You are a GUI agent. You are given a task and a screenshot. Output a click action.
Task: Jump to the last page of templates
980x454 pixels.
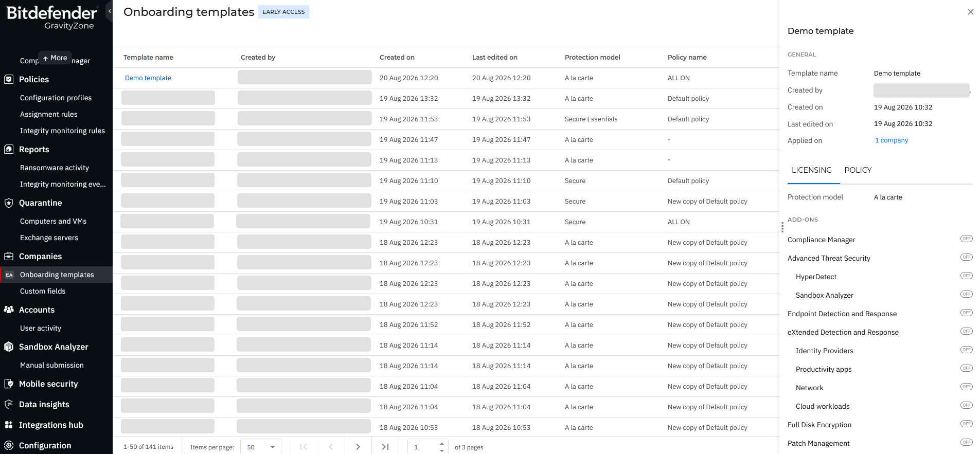385,447
